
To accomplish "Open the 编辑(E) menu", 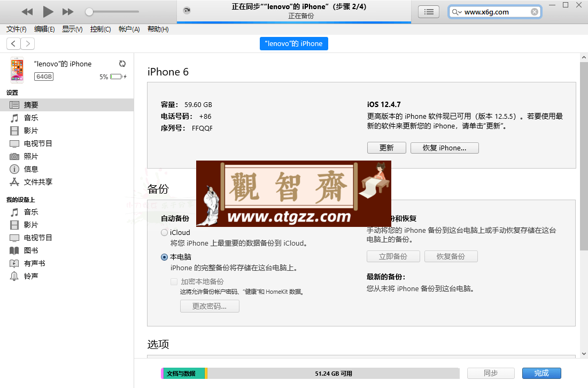I will 44,29.
